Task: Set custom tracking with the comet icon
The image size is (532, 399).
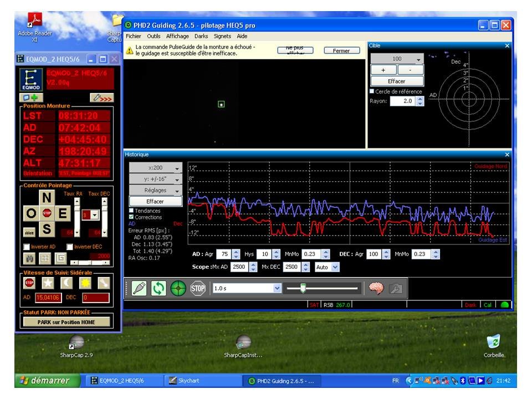Action: pyautogui.click(x=104, y=283)
